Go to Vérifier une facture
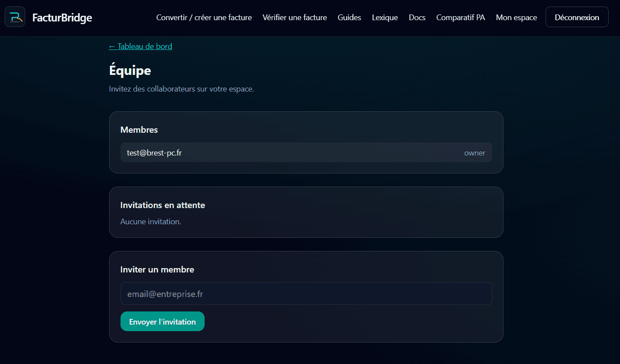This screenshot has height=364, width=620. point(295,18)
